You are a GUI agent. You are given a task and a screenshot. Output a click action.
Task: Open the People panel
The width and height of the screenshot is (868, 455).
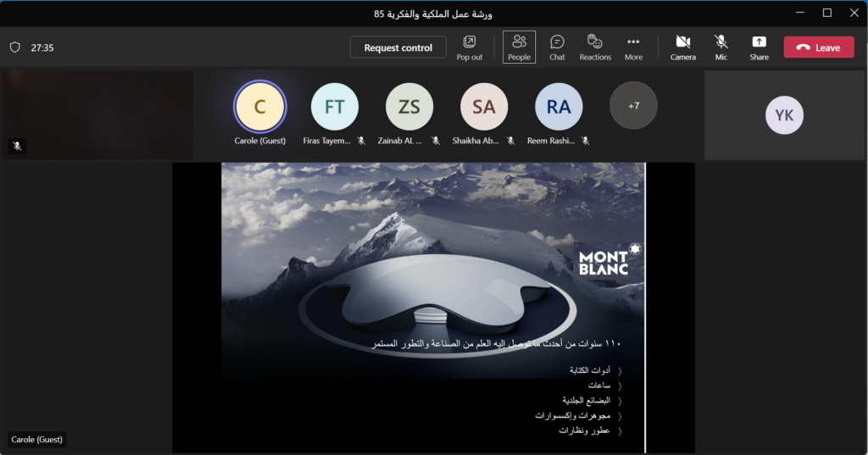[519, 47]
